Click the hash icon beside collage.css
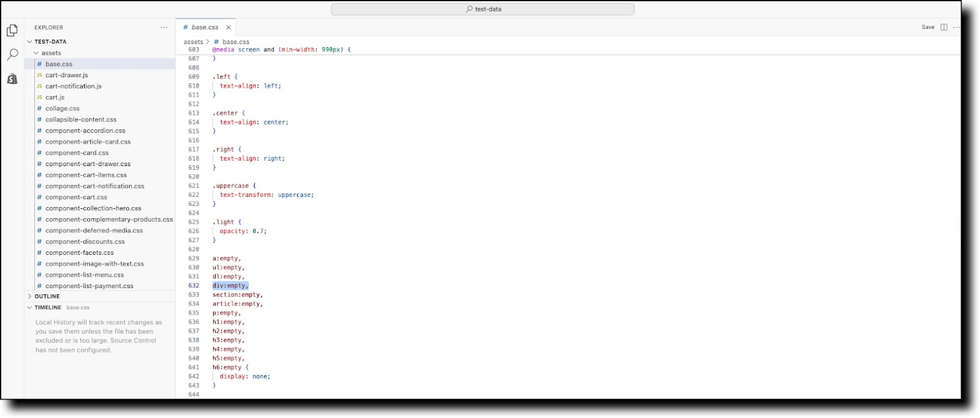 [x=39, y=108]
